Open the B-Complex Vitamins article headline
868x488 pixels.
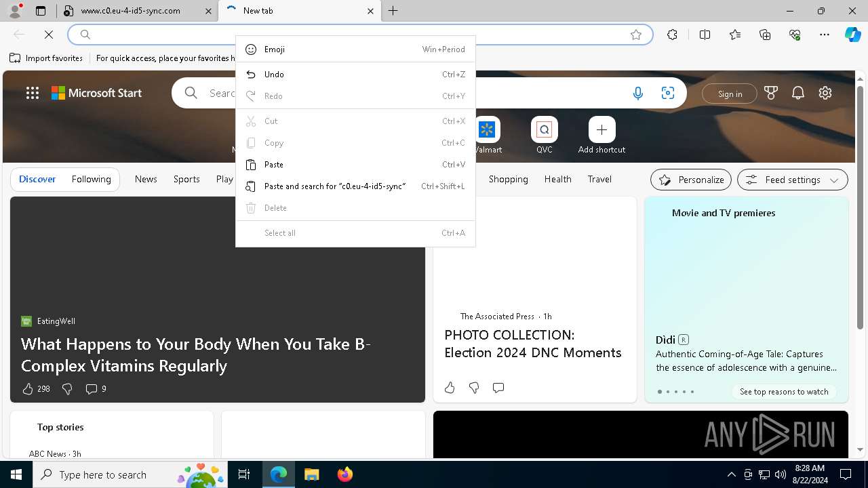tap(196, 354)
